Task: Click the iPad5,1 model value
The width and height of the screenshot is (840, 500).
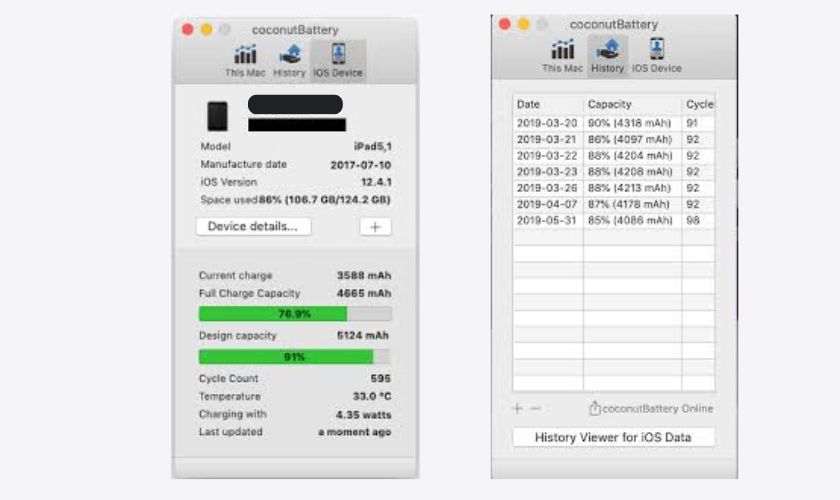Action: coord(373,146)
